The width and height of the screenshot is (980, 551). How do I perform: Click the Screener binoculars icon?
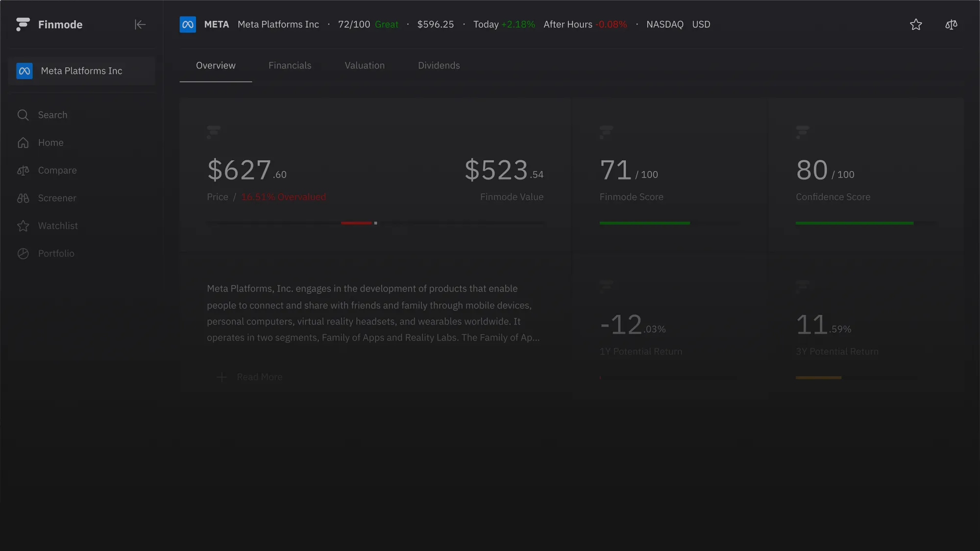23,198
